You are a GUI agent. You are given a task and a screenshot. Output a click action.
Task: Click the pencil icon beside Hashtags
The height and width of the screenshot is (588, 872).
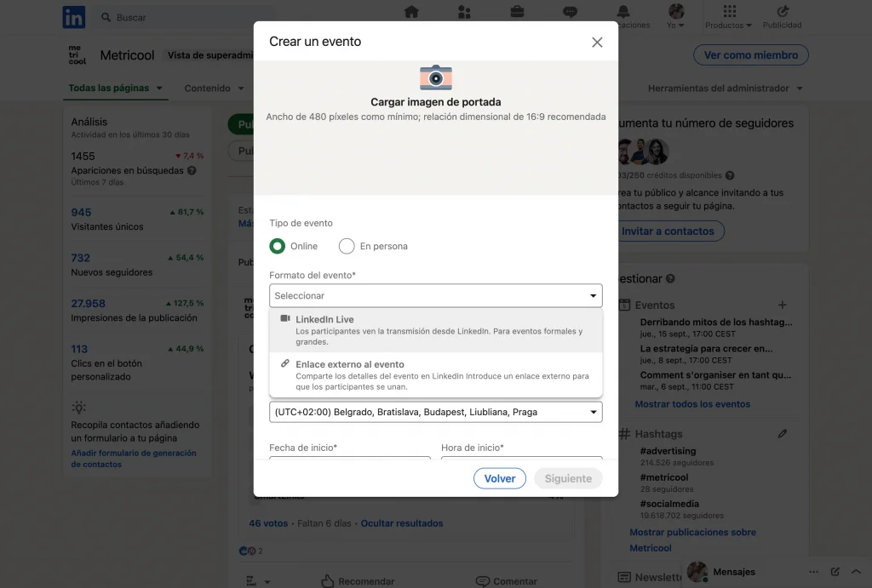[x=783, y=433]
